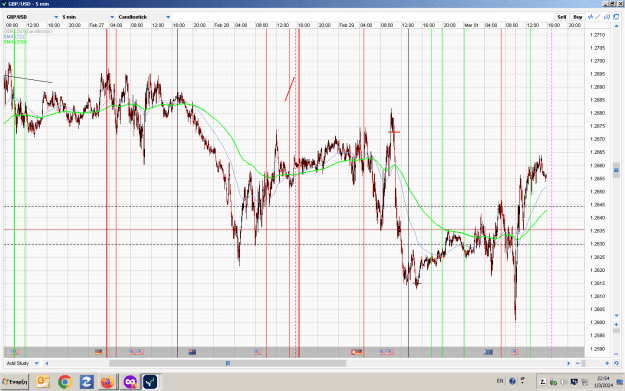Click the detach chart window icon
The height and width of the screenshot is (391, 625).
coord(616,17)
